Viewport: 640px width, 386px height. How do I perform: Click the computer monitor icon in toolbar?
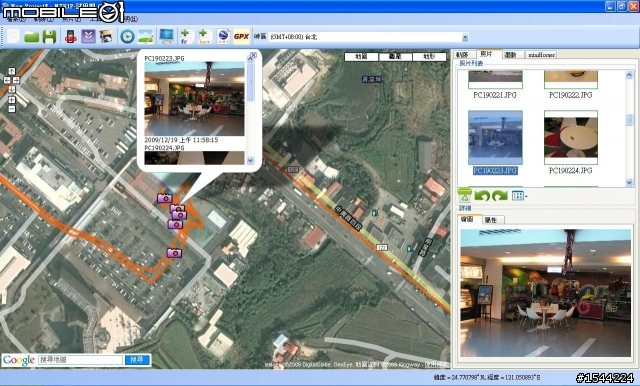167,37
